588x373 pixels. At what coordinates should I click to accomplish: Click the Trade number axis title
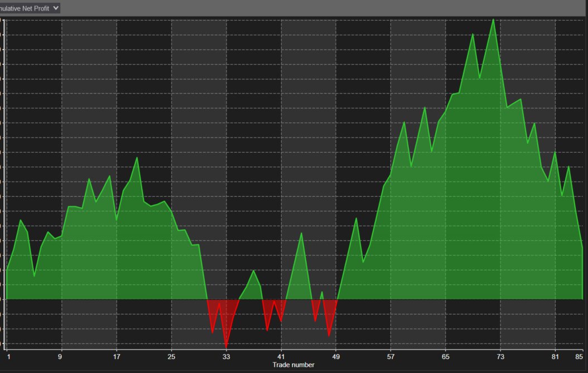[293, 365]
